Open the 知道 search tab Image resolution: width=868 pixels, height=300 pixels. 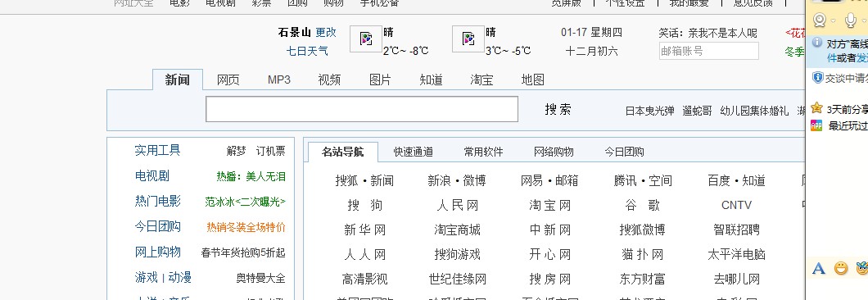pyautogui.click(x=432, y=80)
